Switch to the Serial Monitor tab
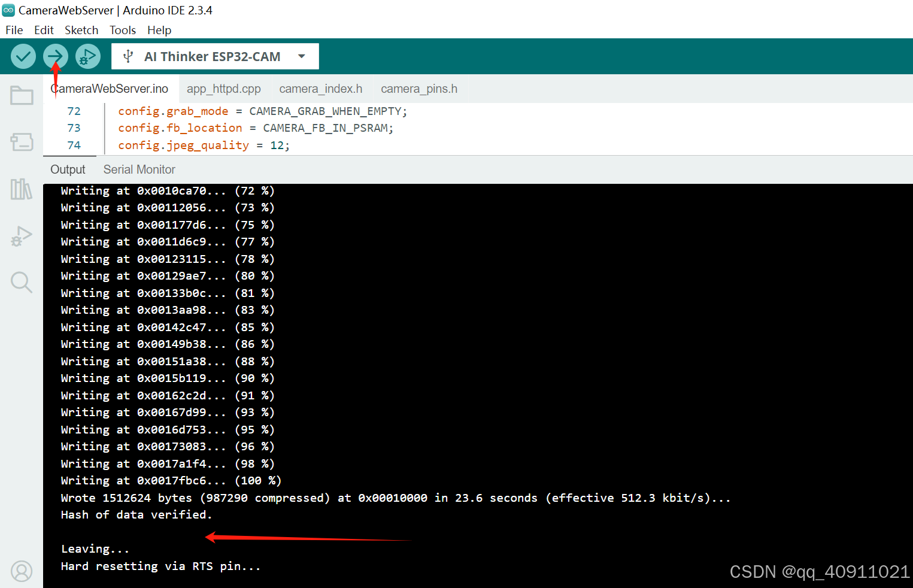913x588 pixels. coord(139,169)
